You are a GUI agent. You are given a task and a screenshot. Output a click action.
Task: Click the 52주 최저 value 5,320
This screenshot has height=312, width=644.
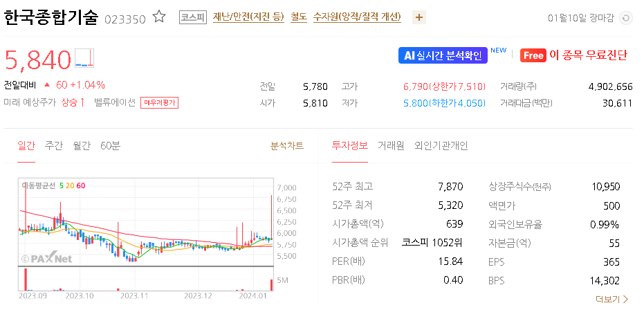click(x=450, y=205)
